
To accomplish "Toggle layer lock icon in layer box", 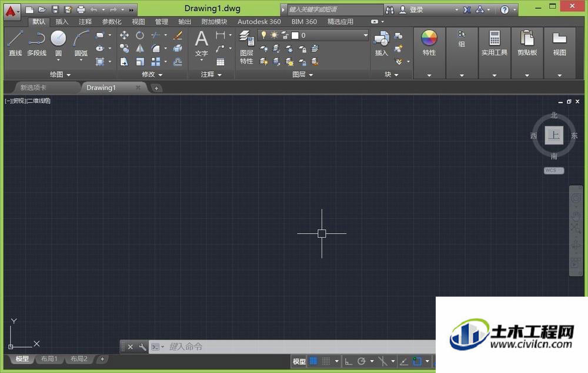I will 285,35.
